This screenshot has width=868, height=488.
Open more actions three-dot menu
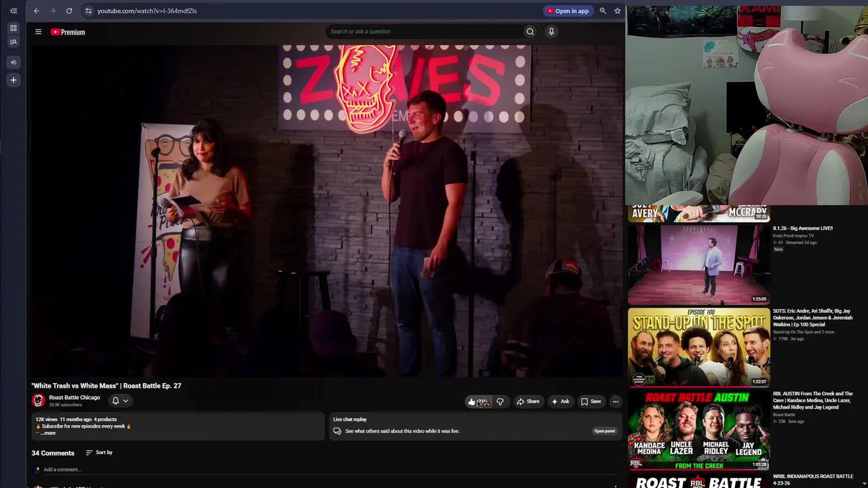click(616, 401)
